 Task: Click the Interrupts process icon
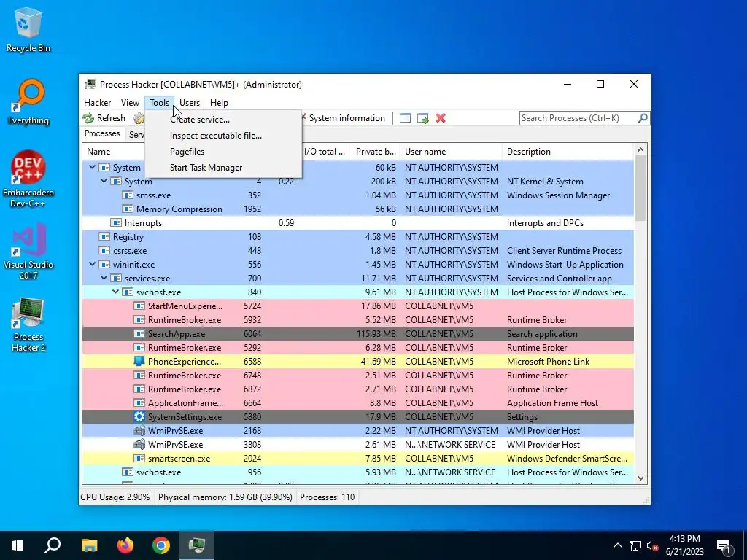116,223
